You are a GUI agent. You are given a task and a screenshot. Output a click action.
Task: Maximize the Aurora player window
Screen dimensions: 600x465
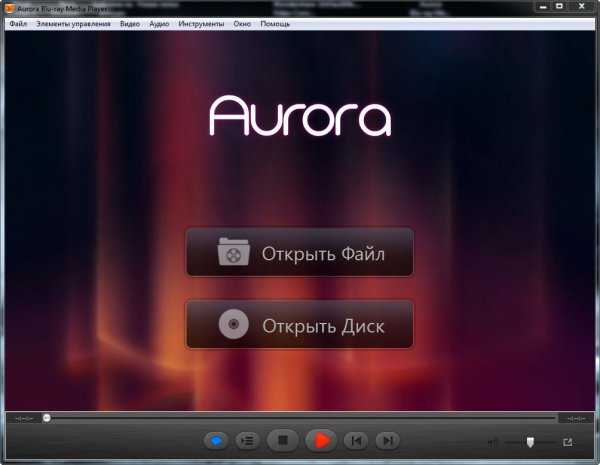[559, 6]
